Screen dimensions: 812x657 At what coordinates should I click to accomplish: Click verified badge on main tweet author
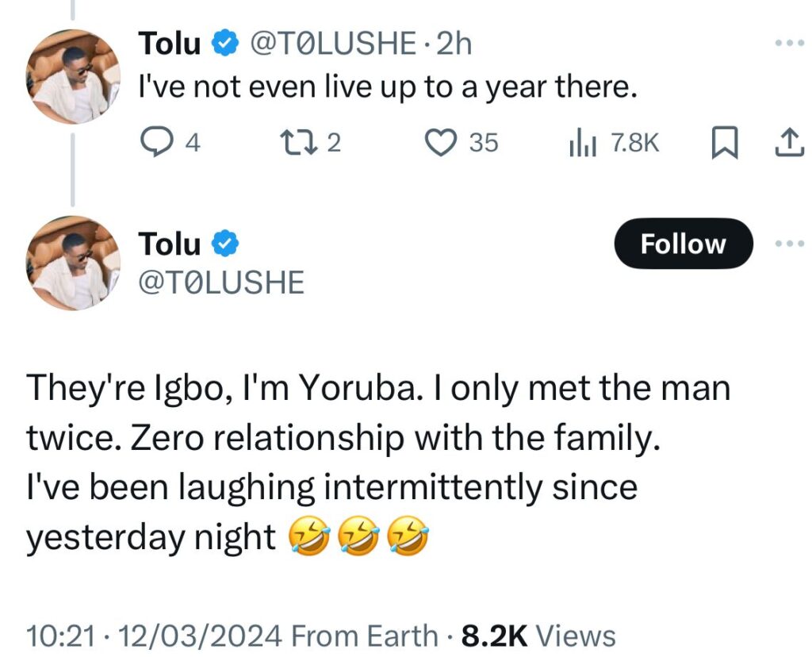click(228, 244)
